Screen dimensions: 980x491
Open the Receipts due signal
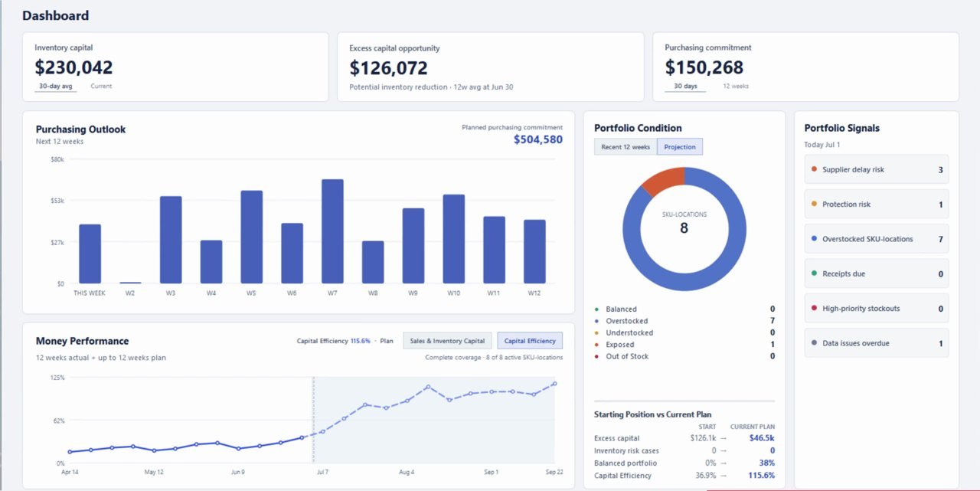pyautogui.click(x=877, y=273)
